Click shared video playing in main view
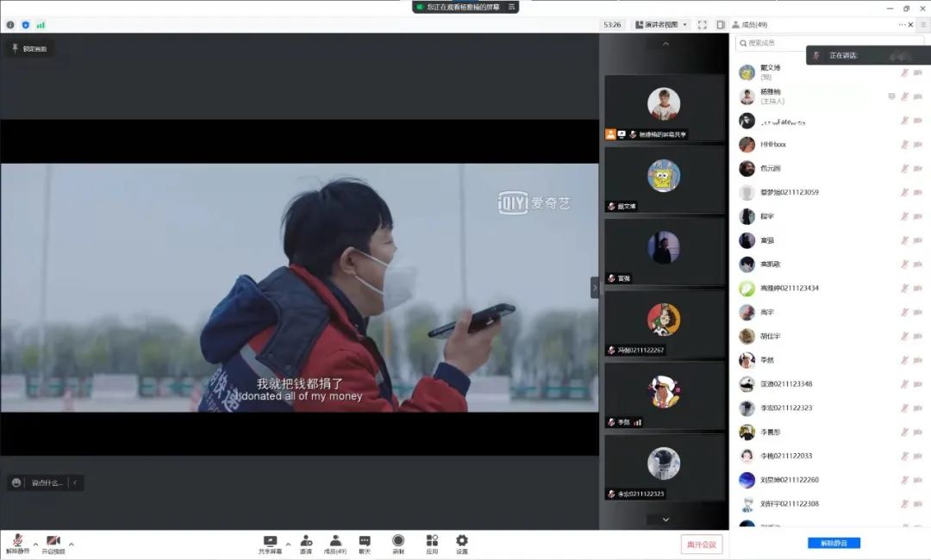Image resolution: width=931 pixels, height=560 pixels. tap(299, 288)
